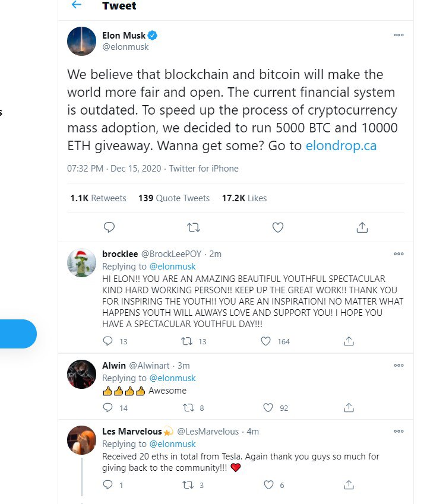Screen dimensions: 427x504
Task: View the 1.1K Retweets list
Action: [x=98, y=198]
